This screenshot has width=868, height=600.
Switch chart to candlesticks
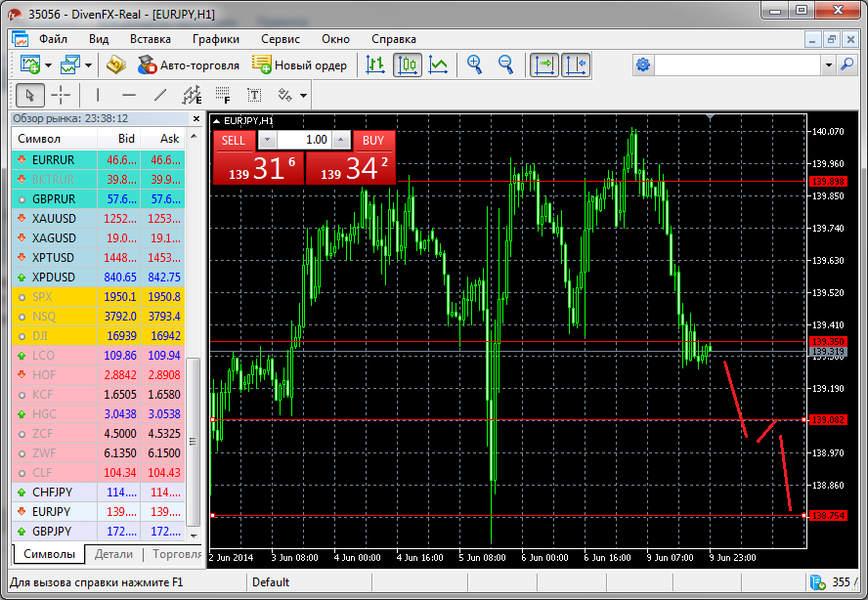[408, 65]
